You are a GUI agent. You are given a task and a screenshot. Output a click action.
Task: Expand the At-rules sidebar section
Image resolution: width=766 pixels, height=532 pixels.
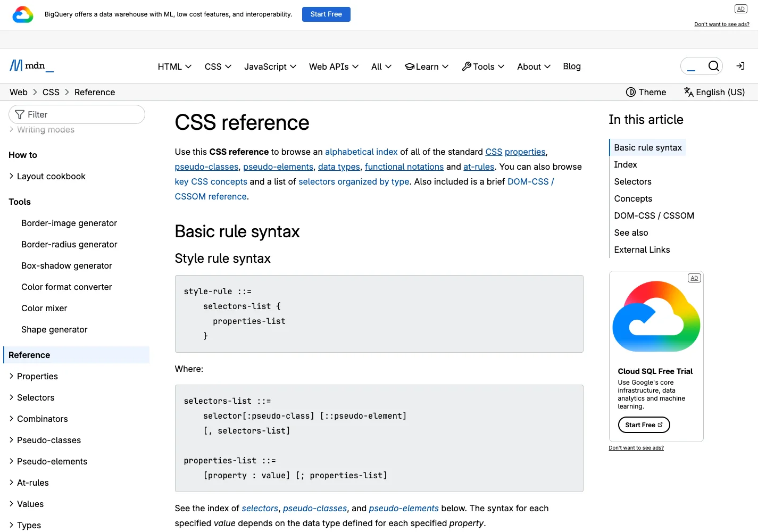pyautogui.click(x=29, y=483)
